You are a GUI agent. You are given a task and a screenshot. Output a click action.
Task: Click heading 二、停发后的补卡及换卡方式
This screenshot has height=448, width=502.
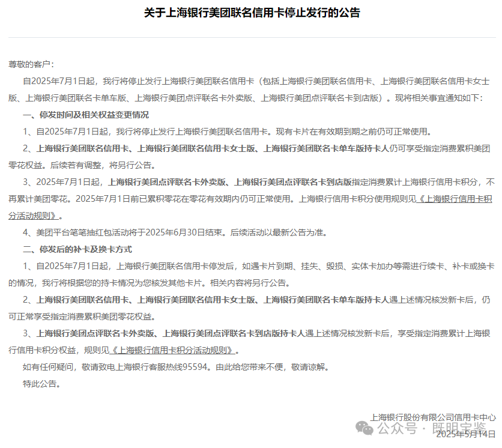[x=77, y=249]
